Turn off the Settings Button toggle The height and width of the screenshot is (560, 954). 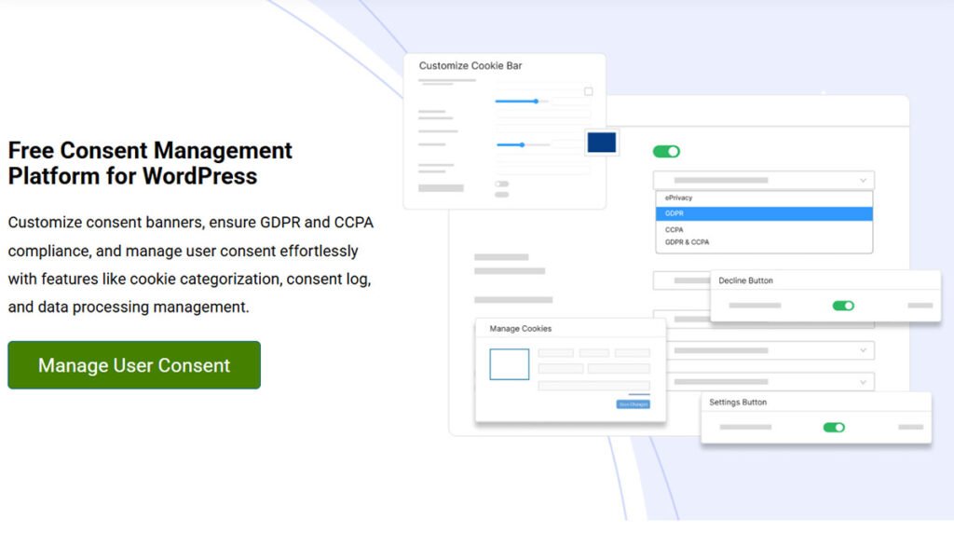point(834,427)
